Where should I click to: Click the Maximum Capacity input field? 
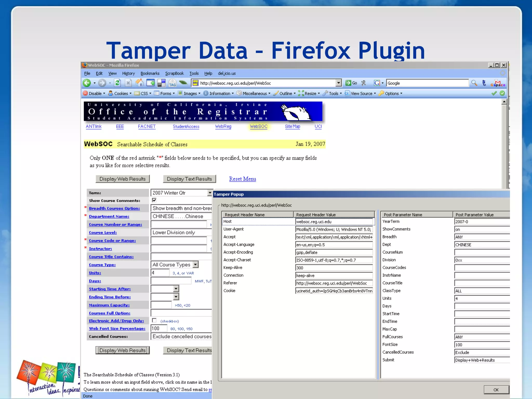tap(161, 305)
